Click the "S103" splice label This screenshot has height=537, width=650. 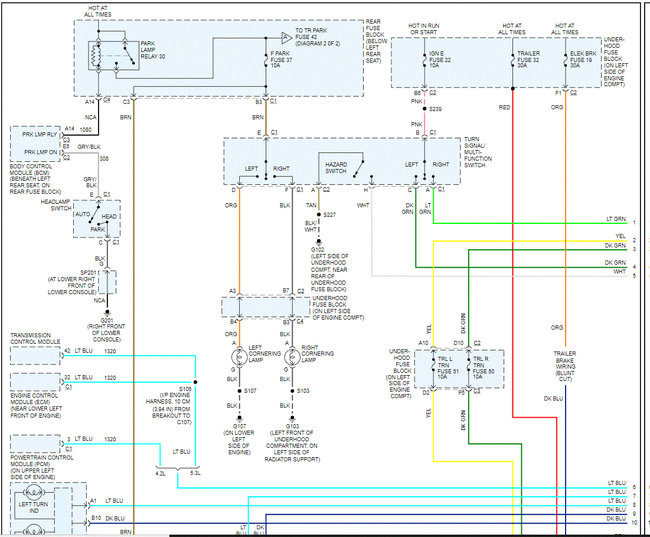[303, 391]
